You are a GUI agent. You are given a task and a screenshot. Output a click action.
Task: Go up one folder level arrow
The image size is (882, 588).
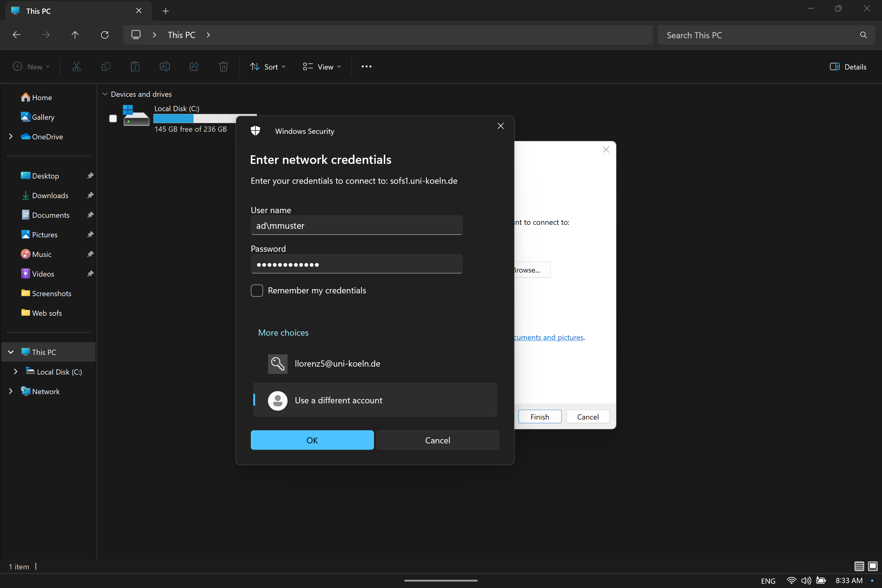[75, 35]
